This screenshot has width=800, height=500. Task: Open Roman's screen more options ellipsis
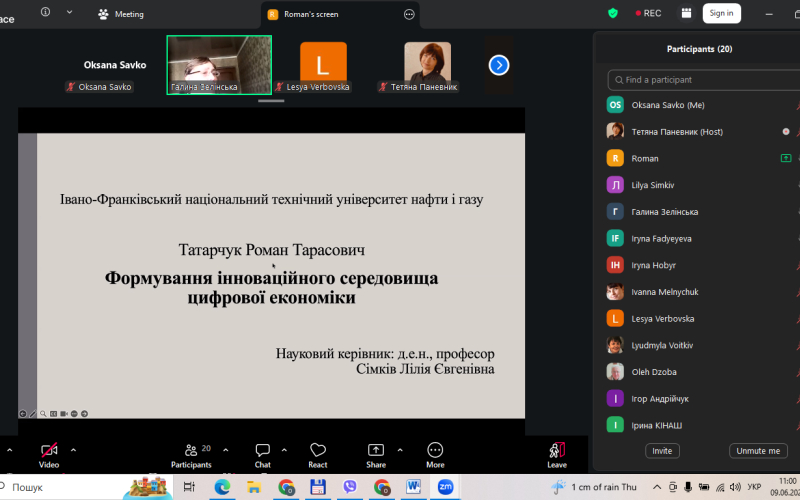coord(409,14)
